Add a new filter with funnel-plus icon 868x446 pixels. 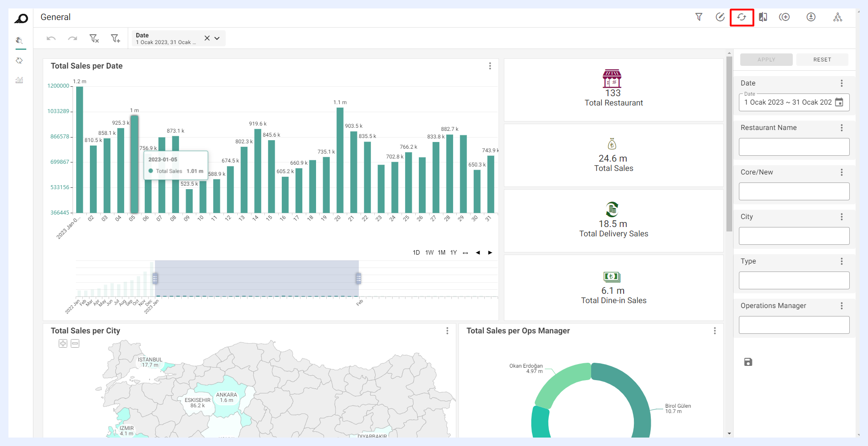coord(115,38)
